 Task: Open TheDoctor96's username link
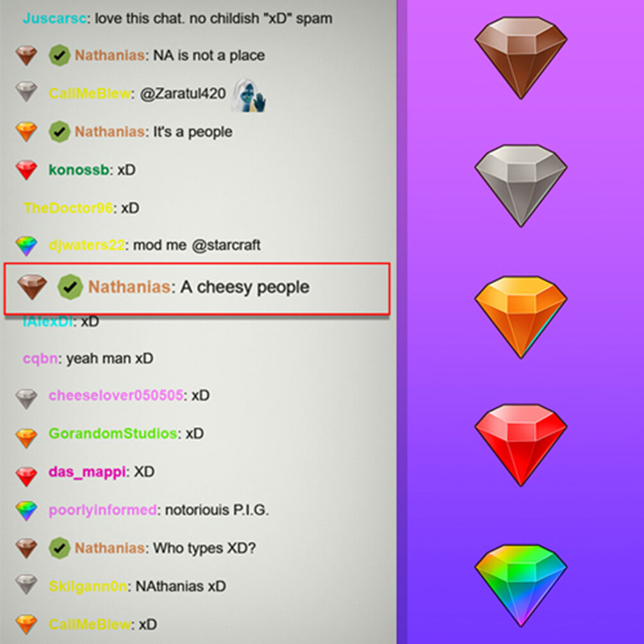point(68,208)
